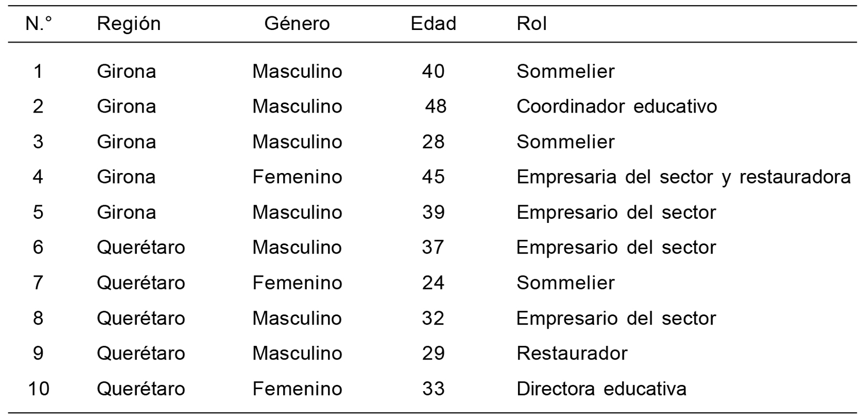The image size is (868, 418).
Task: Click the Género column header
Action: [297, 24]
